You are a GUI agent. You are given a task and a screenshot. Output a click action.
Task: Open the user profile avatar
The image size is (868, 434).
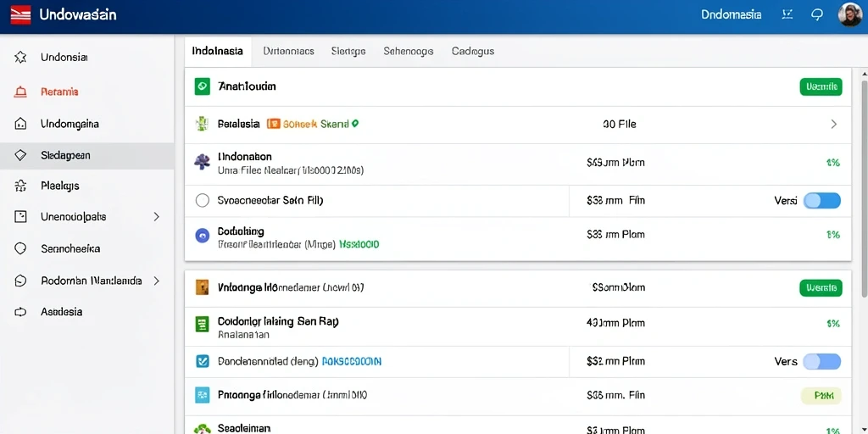coord(849,15)
